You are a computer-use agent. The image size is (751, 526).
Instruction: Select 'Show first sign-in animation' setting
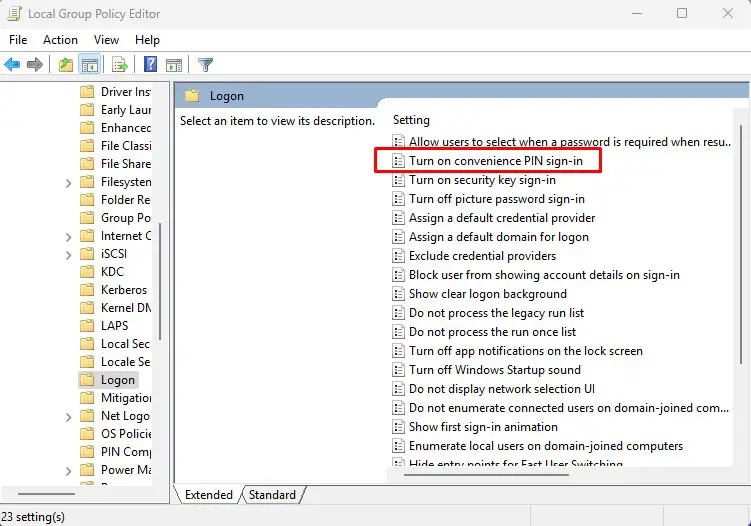click(x=475, y=427)
